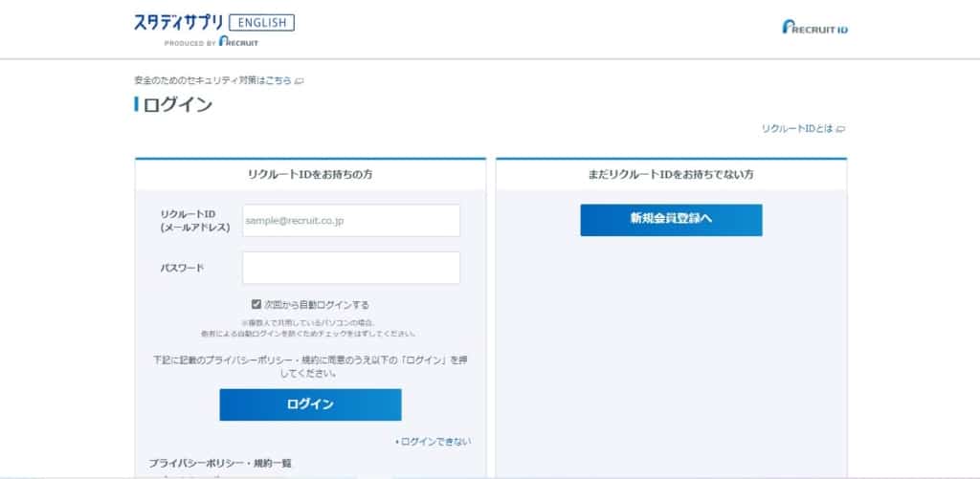
Task: Click the small 'Produced by Recruit' logo
Action: 212,42
